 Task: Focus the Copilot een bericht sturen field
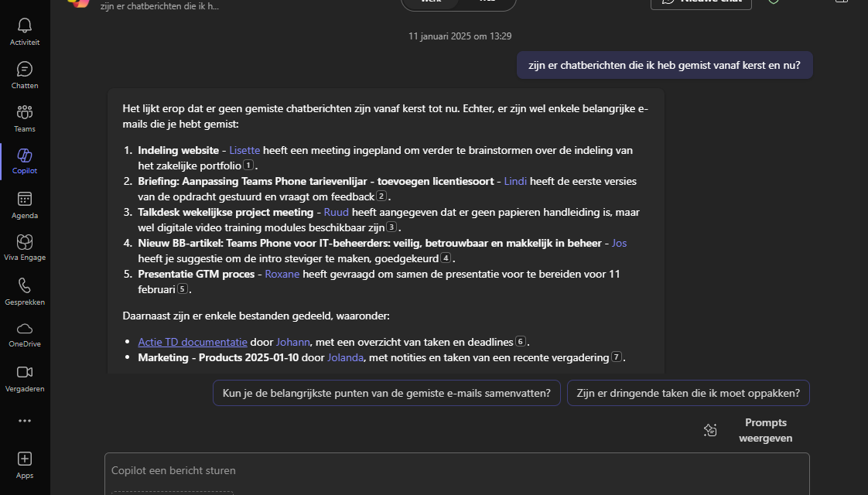pos(456,470)
